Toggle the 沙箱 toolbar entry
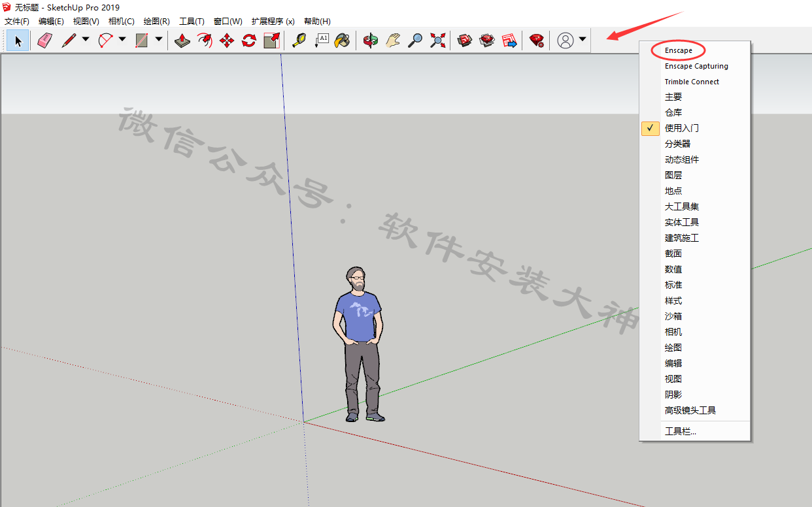This screenshot has height=507, width=812. click(695, 316)
